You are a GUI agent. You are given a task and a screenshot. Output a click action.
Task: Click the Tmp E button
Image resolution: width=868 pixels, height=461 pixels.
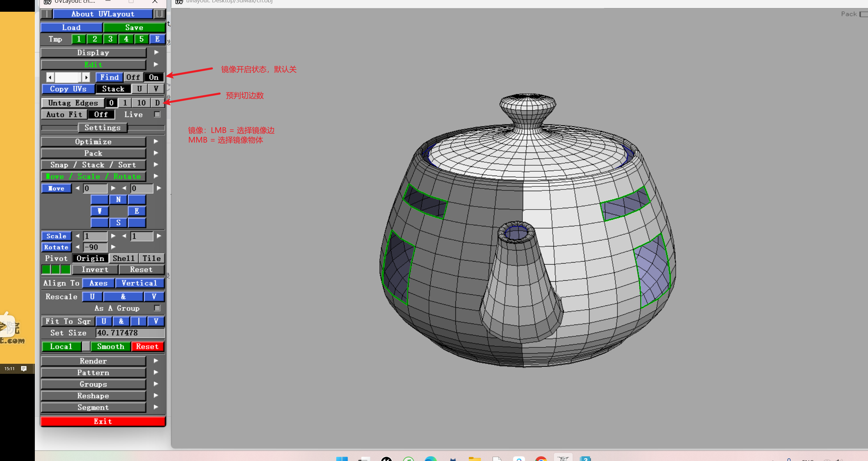point(157,39)
